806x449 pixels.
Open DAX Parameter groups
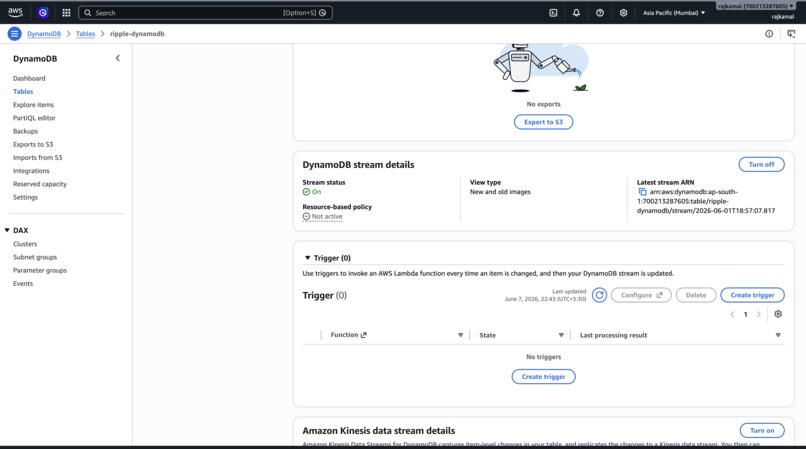[x=40, y=271]
